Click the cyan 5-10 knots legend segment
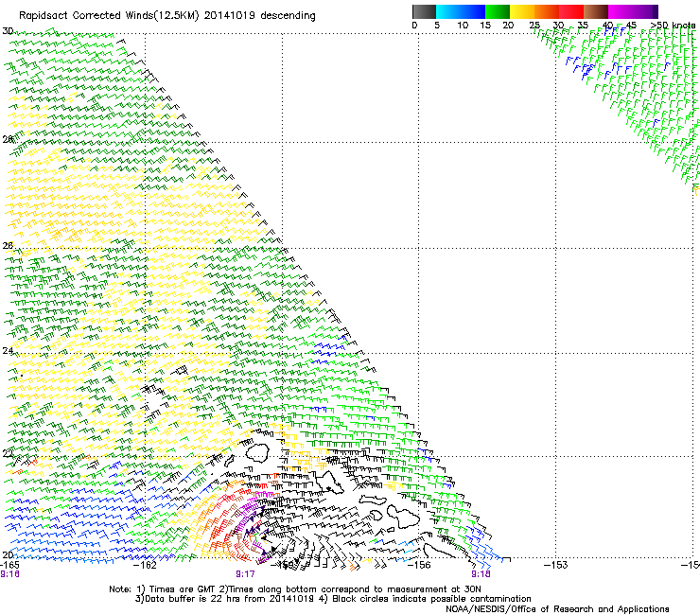The height and width of the screenshot is (615, 700). (x=448, y=11)
